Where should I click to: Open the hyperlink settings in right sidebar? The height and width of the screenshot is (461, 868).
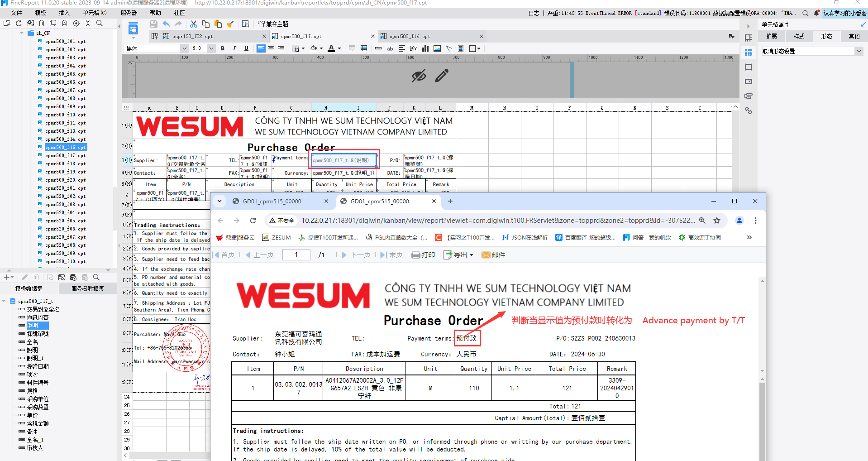(749, 110)
